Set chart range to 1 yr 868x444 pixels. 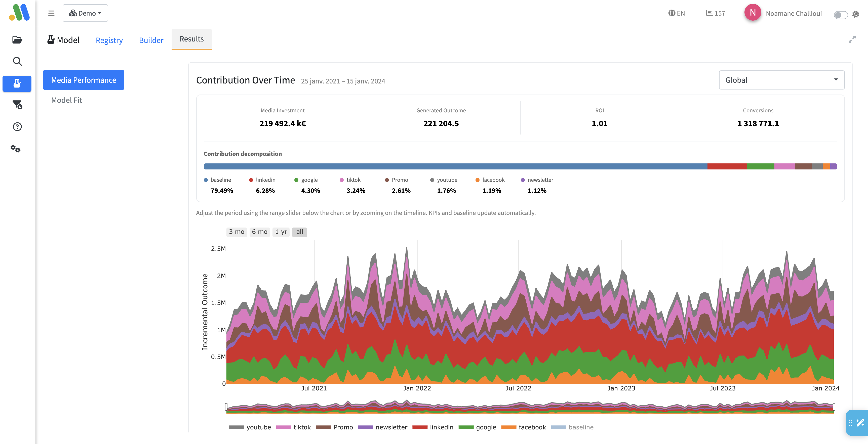(x=281, y=232)
